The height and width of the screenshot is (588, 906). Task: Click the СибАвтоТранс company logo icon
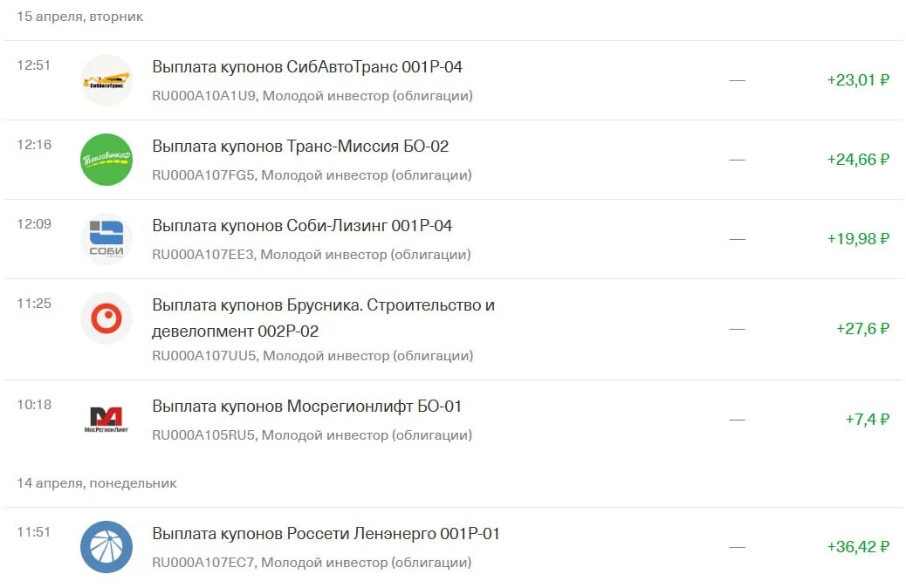pyautogui.click(x=106, y=80)
